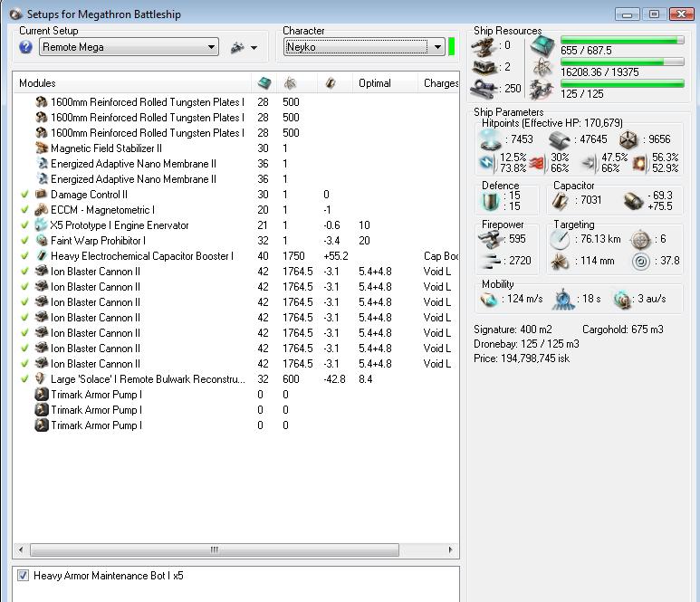Viewport: 700px width, 602px height.
Task: Click the scrollbar right arrow
Action: [450, 549]
